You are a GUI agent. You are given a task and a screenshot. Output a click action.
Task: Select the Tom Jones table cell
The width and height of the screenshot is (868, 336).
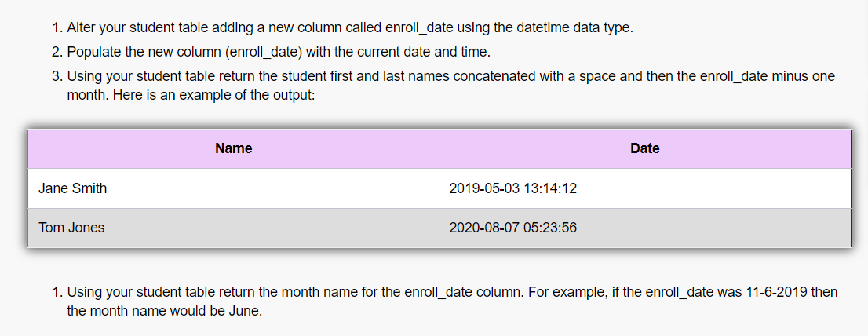[234, 228]
